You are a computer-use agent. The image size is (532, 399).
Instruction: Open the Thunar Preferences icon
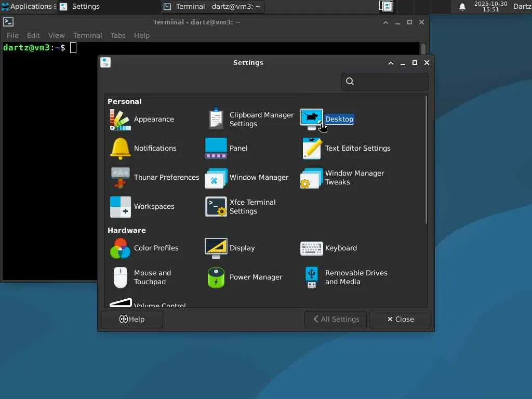click(120, 178)
